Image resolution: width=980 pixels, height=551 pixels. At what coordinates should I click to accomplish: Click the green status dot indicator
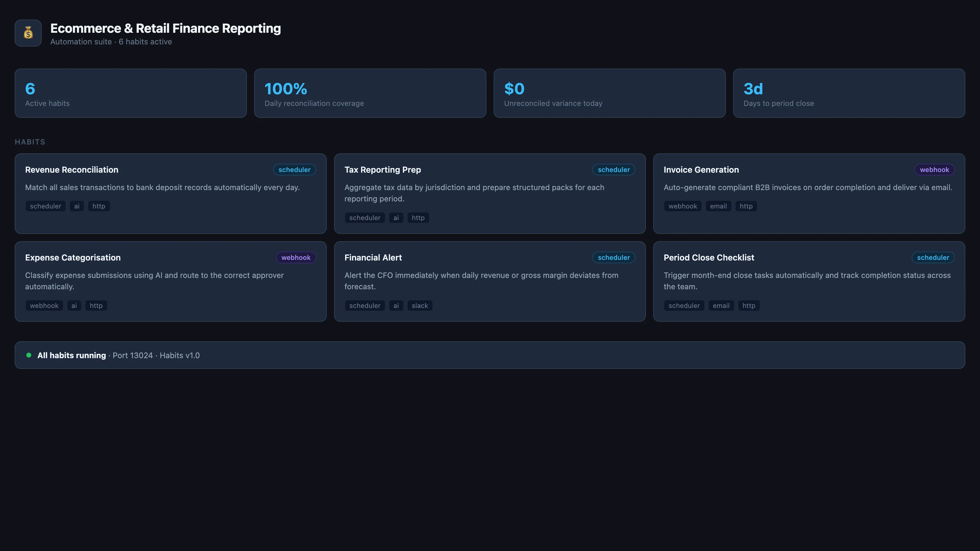[x=28, y=355]
